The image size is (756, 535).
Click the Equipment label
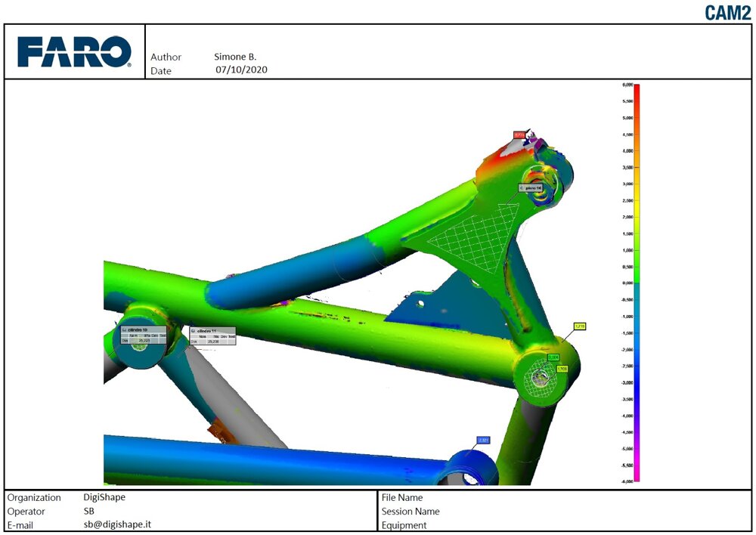click(x=404, y=525)
